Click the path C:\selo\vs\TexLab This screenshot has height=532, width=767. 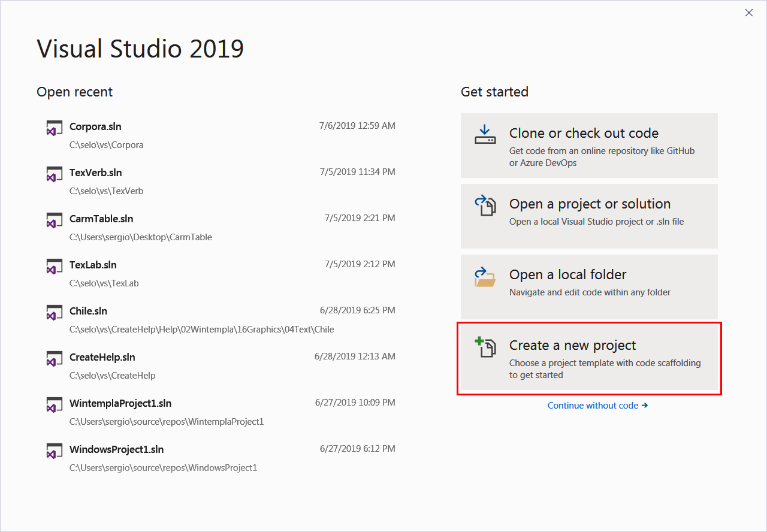104,283
